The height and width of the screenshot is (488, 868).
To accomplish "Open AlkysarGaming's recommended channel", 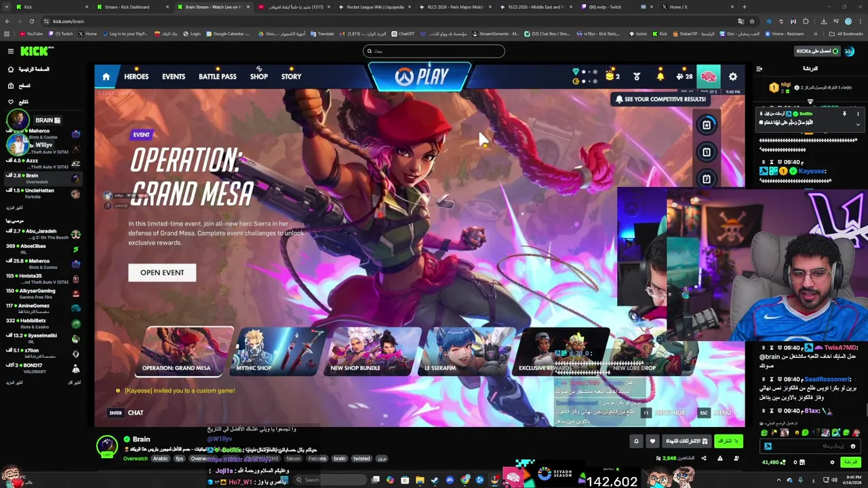I will (x=43, y=293).
